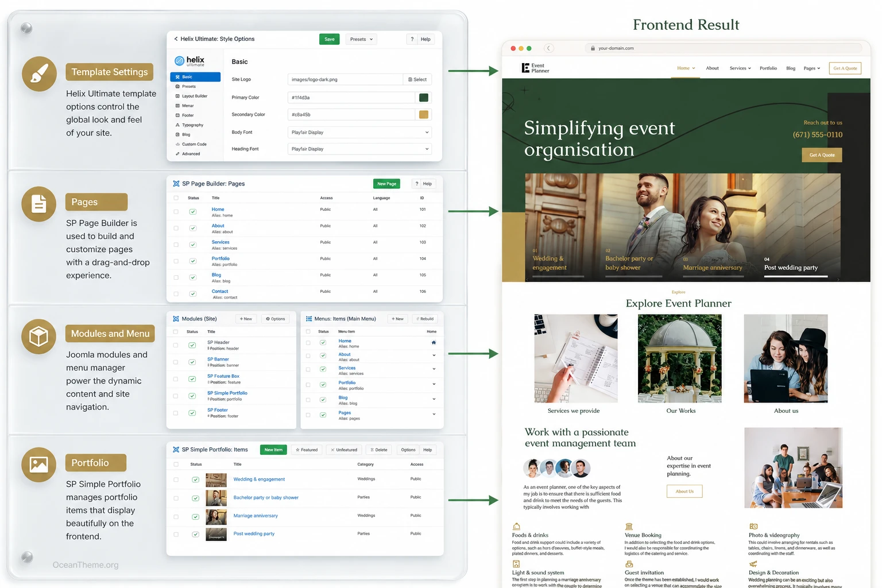Click the About Us outlined button

[684, 492]
